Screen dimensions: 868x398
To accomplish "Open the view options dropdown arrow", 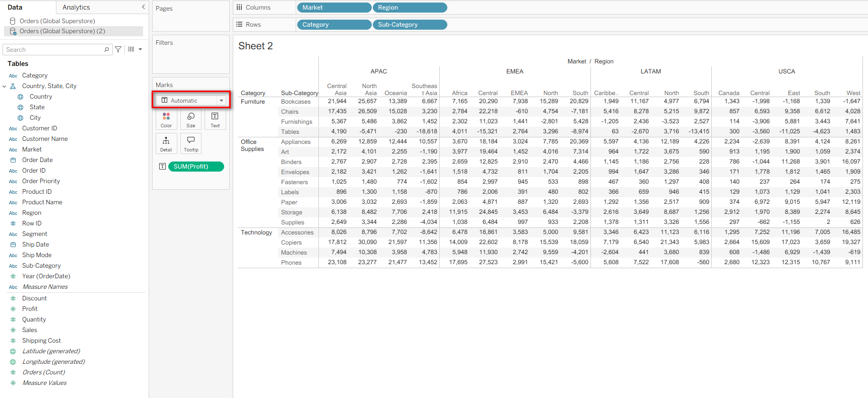I will (x=140, y=49).
